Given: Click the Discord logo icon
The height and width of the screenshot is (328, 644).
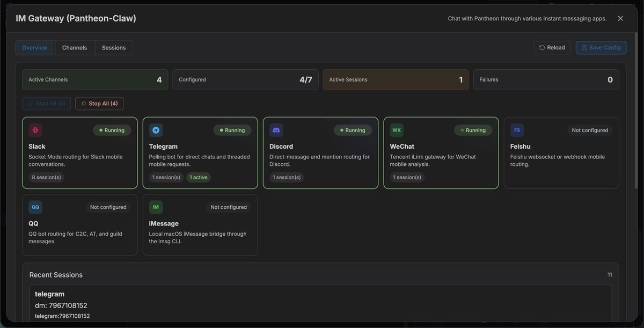Looking at the screenshot, I should 276,130.
